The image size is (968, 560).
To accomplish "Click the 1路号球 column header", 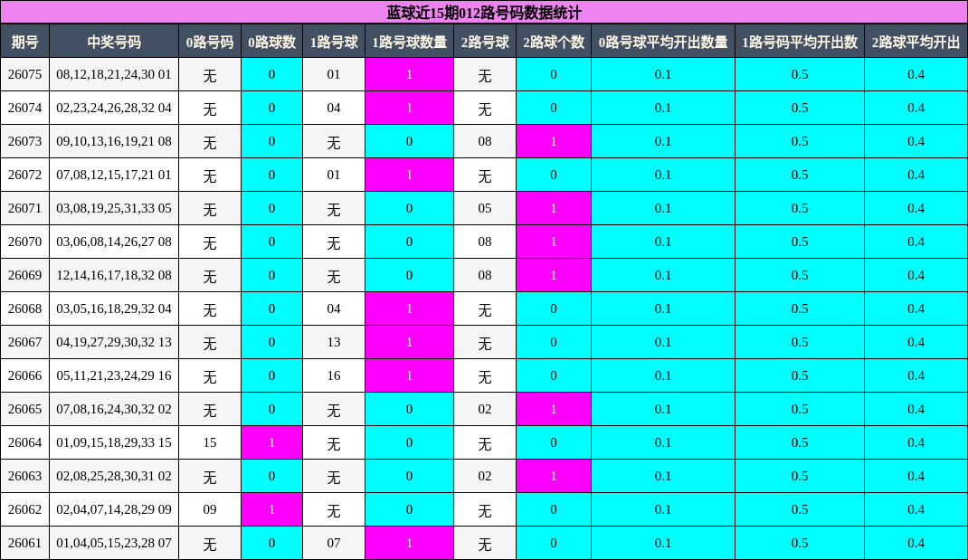I will (x=334, y=42).
